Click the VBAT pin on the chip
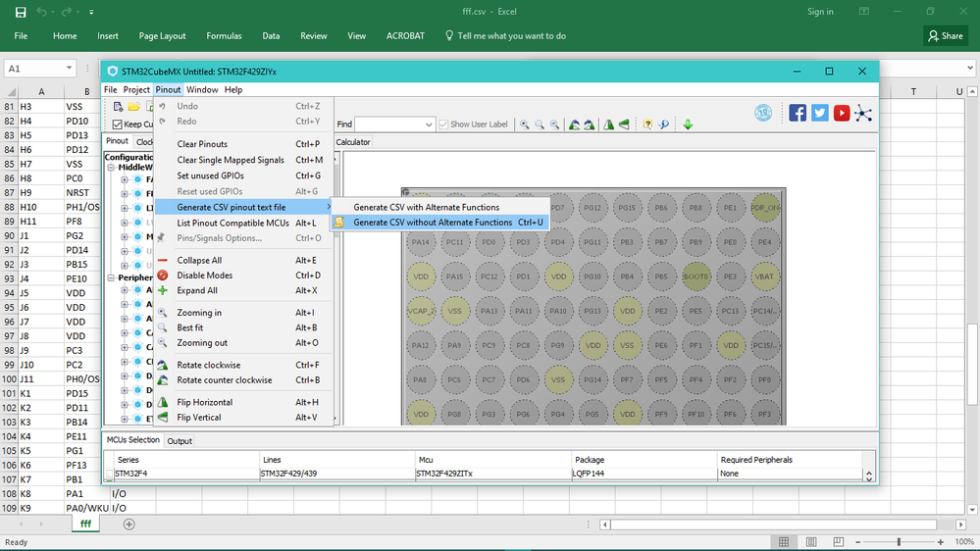 764,276
